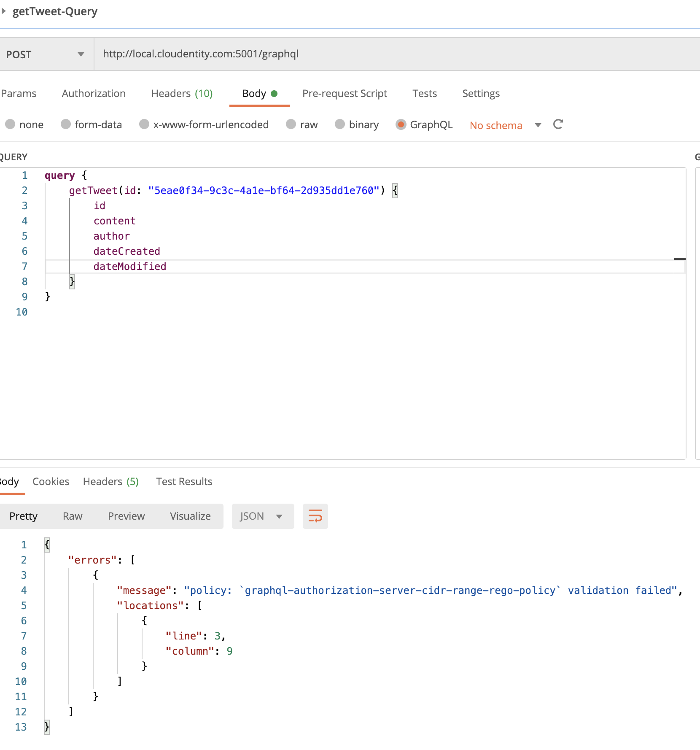Click the getTweet function name in query
Image resolution: width=700 pixels, height=750 pixels.
[x=93, y=191]
